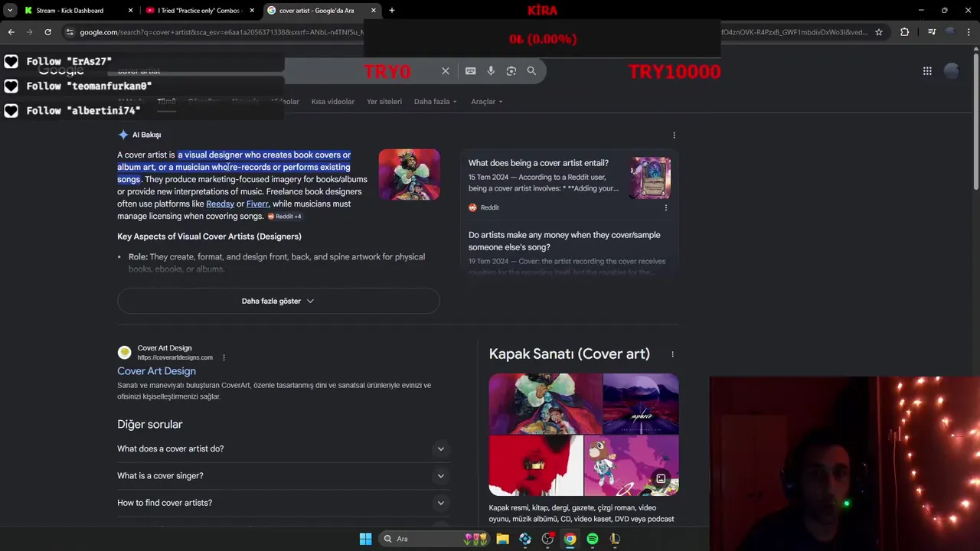
Task: Open League of Legends from the taskbar
Action: [x=615, y=539]
